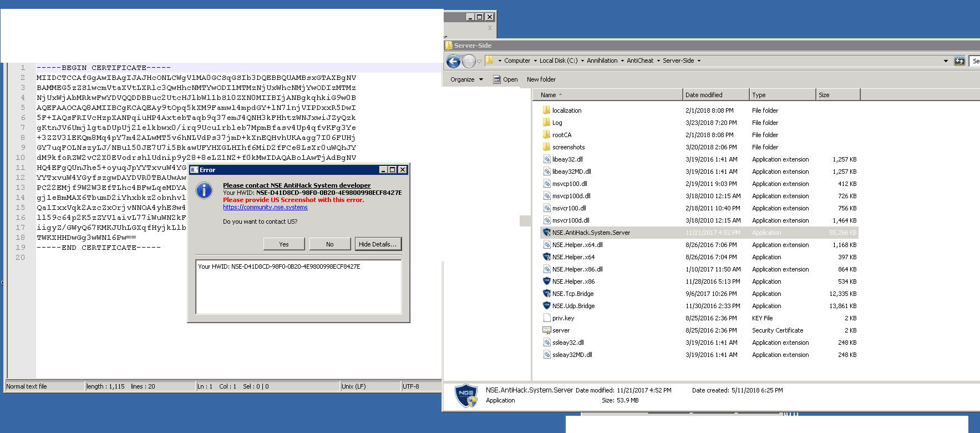Select NSE.Helper.x86 application icon

[x=547, y=281]
